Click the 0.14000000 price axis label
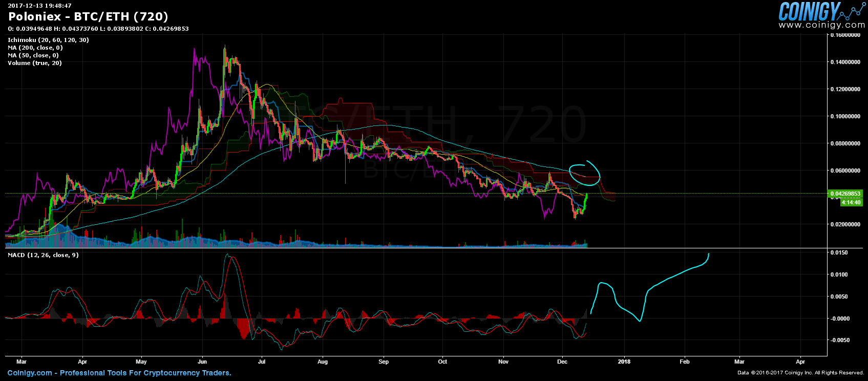The height and width of the screenshot is (381, 868). click(x=846, y=62)
